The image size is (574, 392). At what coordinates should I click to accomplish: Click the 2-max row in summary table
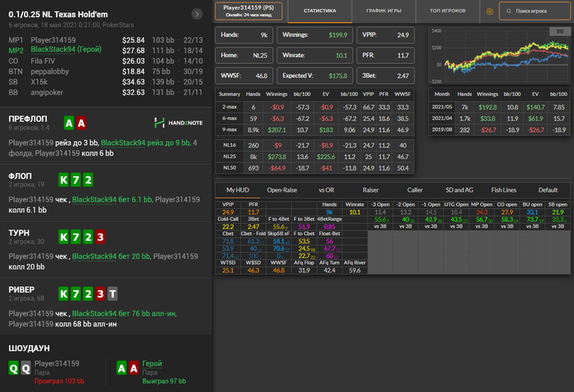tap(314, 107)
